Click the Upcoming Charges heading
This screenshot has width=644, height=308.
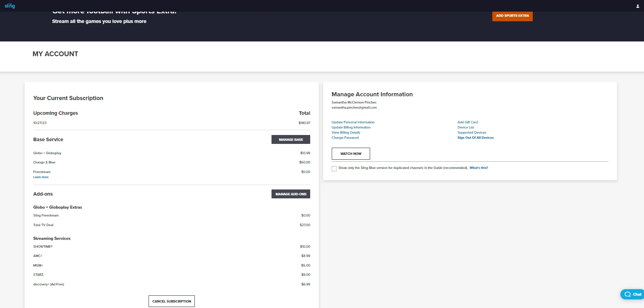[x=55, y=113]
